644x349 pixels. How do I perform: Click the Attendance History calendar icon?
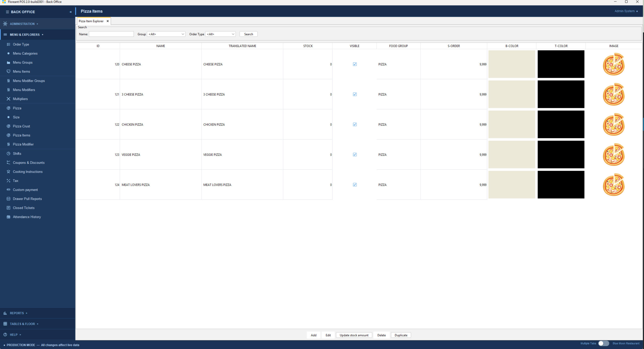pos(8,217)
